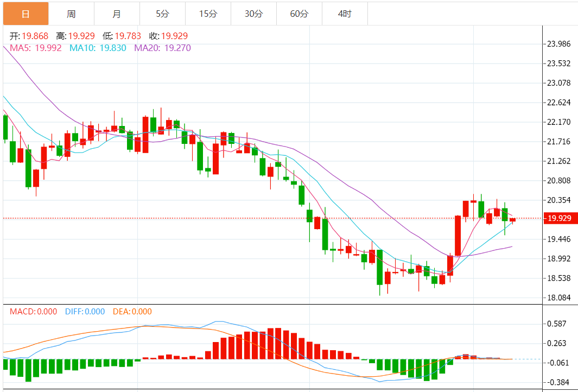Click the MACD: 0.000 indicator label
This screenshot has height=392, width=578.
pyautogui.click(x=34, y=312)
